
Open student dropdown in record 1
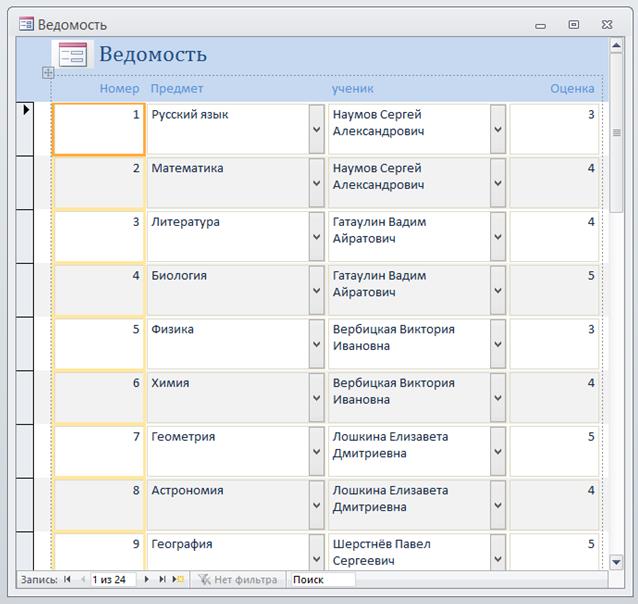tap(498, 129)
